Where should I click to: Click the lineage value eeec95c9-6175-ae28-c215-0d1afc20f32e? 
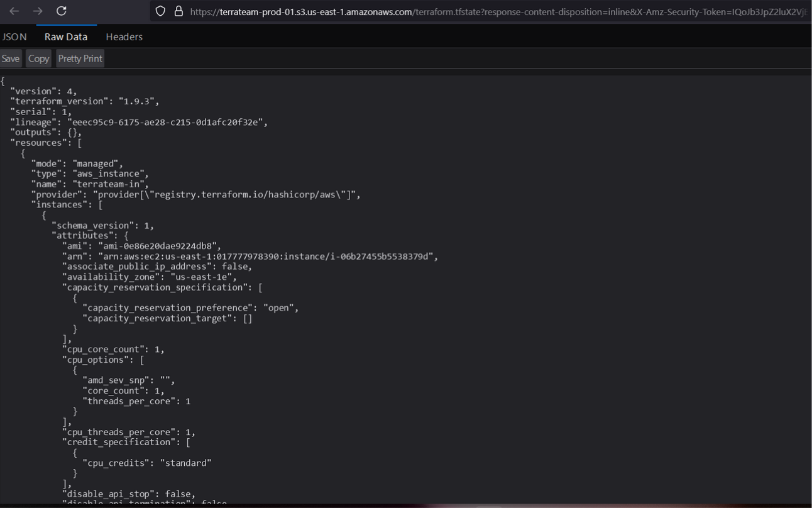pos(165,122)
